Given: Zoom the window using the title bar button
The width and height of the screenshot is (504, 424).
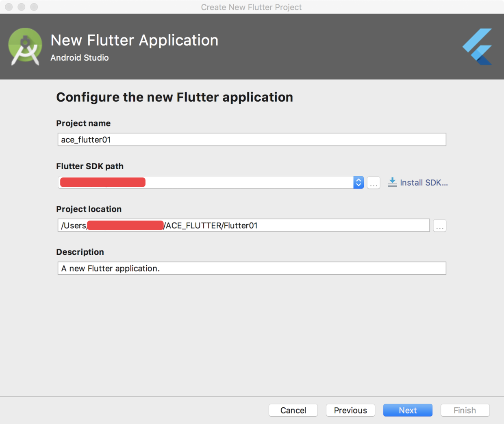Looking at the screenshot, I should [x=34, y=7].
